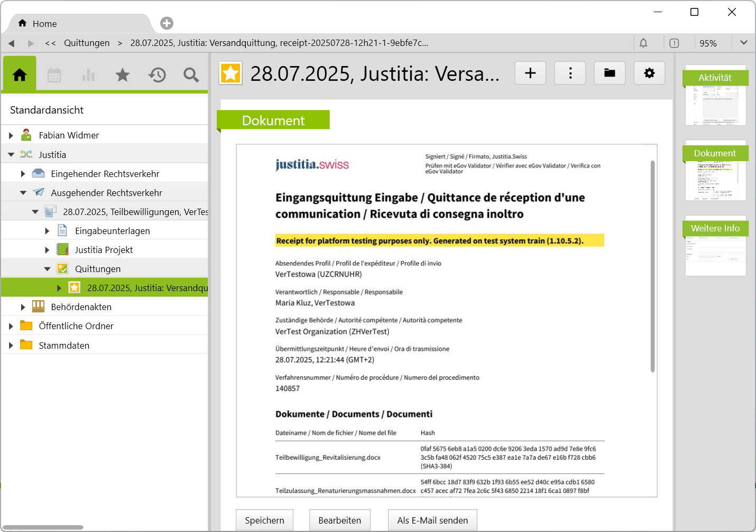The height and width of the screenshot is (532, 756).
Task: Click the Eingehender Rechtsverkehr inbox icon
Action: tap(38, 173)
